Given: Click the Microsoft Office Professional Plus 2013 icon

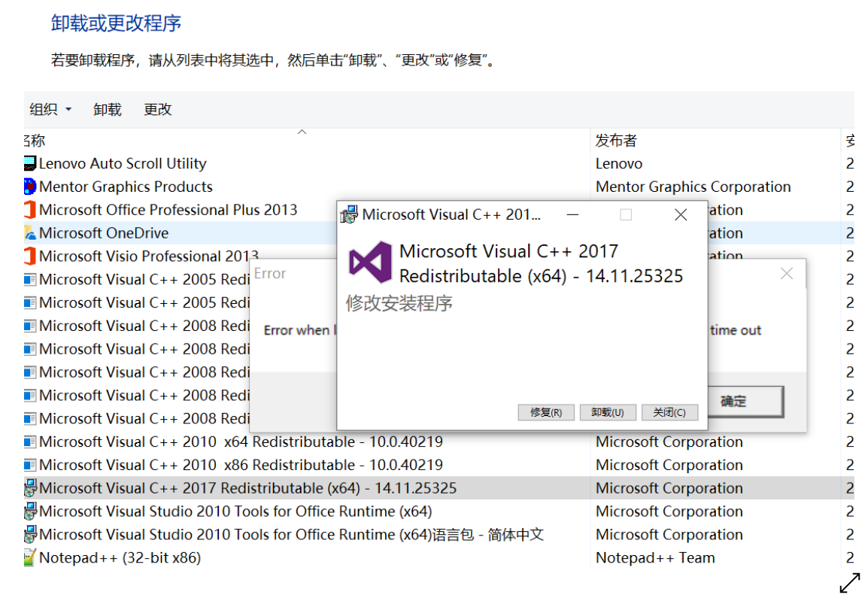Looking at the screenshot, I should tap(30, 210).
